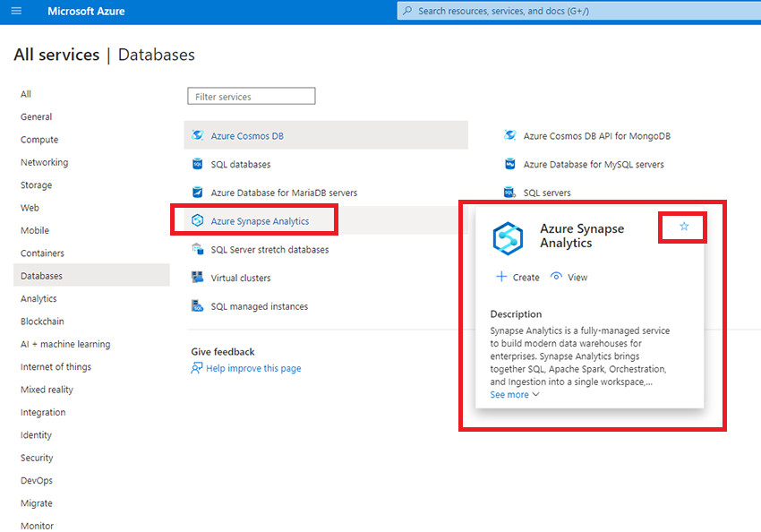Click the plus icon beside Create

click(500, 277)
